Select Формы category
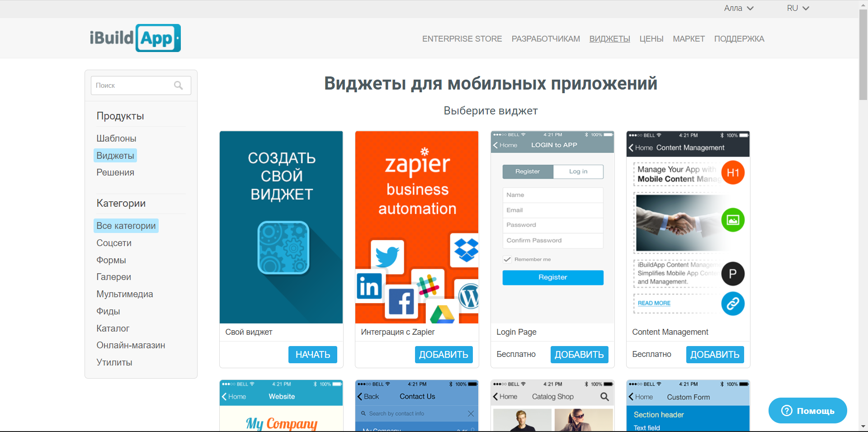868x432 pixels. [111, 260]
